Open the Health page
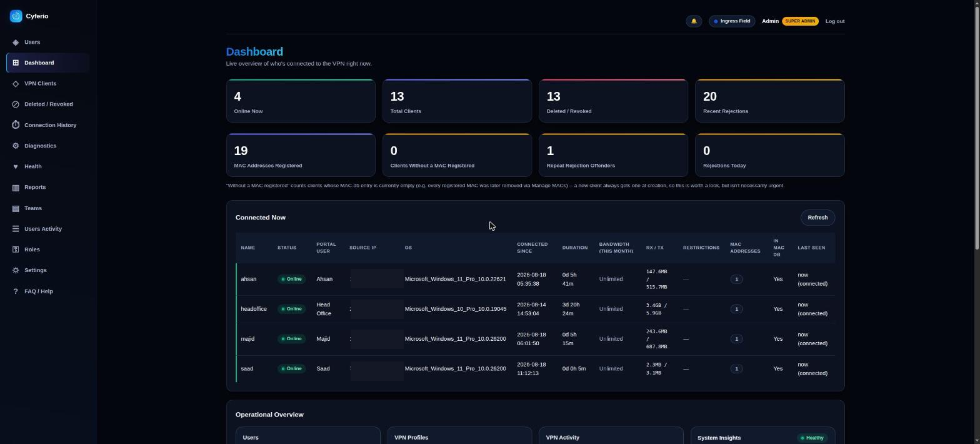This screenshot has width=980, height=444. tap(47, 166)
